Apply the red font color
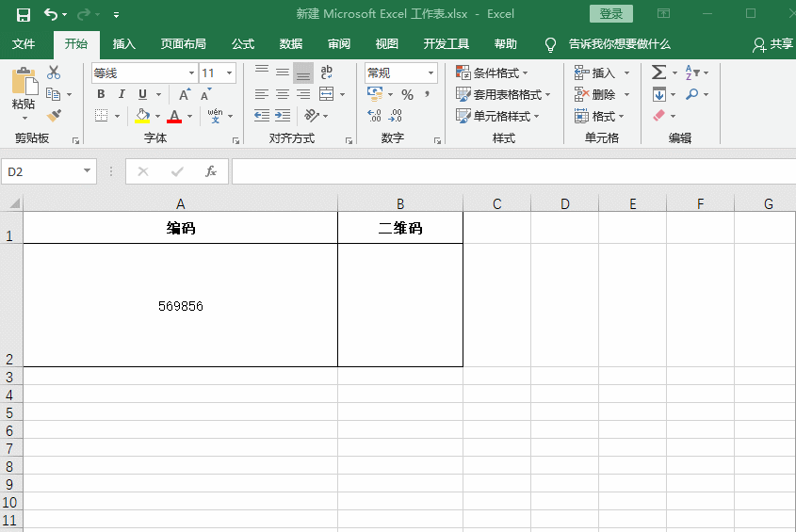The width and height of the screenshot is (796, 532). (174, 116)
